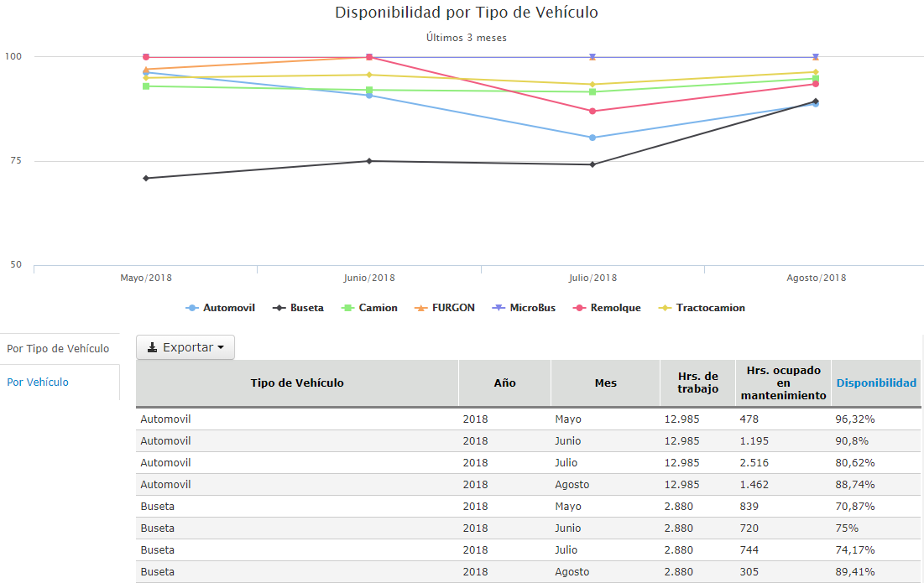Click the MicroBus legend marker icon

pyautogui.click(x=499, y=308)
